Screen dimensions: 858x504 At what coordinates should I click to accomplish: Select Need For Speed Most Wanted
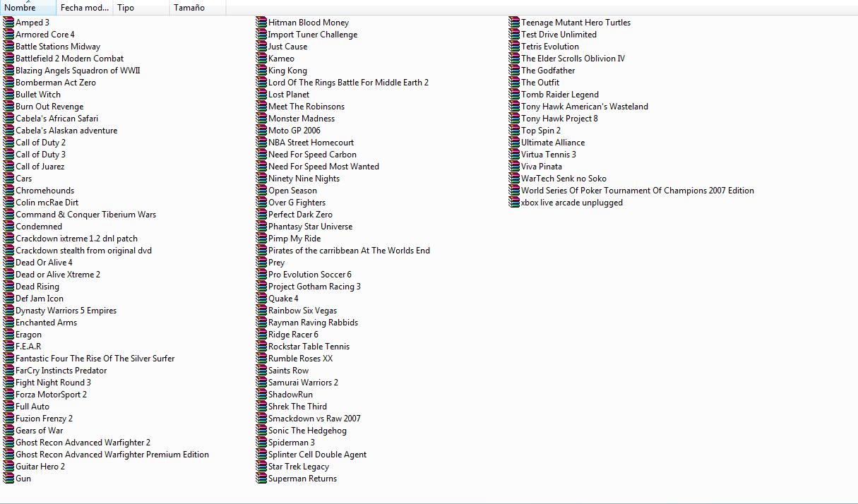(323, 167)
